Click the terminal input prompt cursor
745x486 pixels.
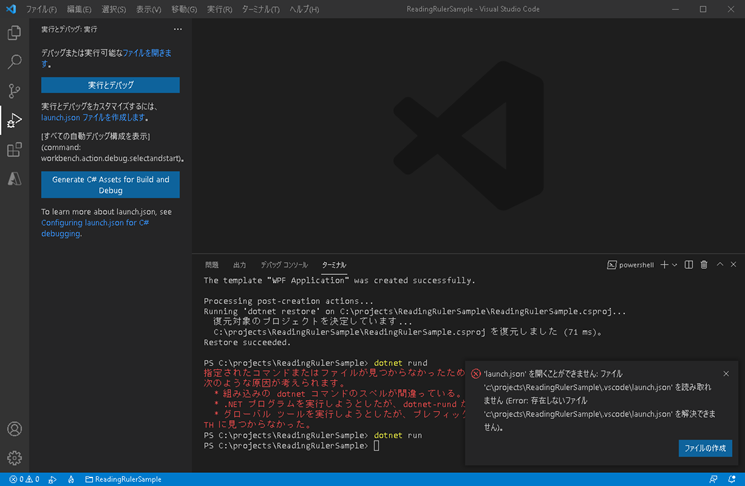[376, 446]
